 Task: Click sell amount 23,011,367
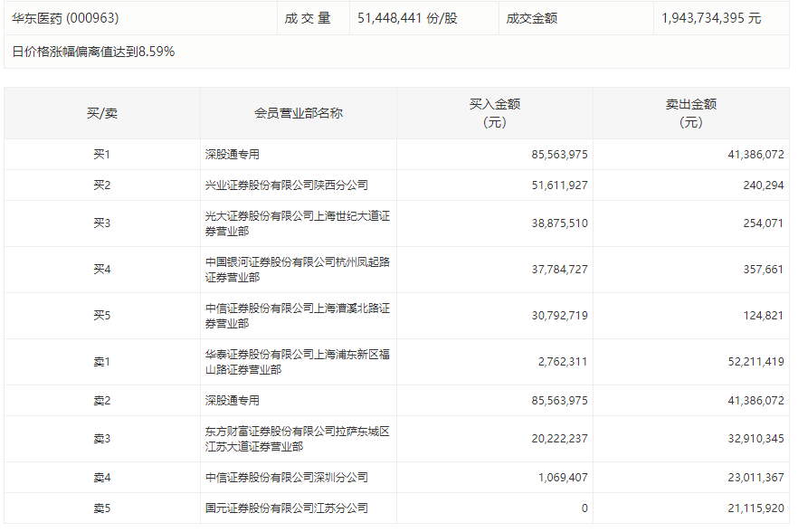tap(755, 477)
